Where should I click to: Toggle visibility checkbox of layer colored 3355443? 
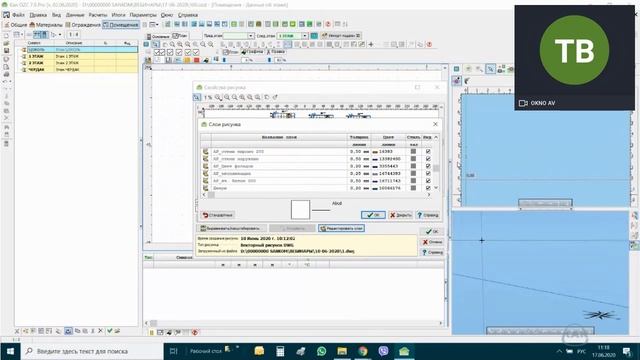(x=428, y=166)
